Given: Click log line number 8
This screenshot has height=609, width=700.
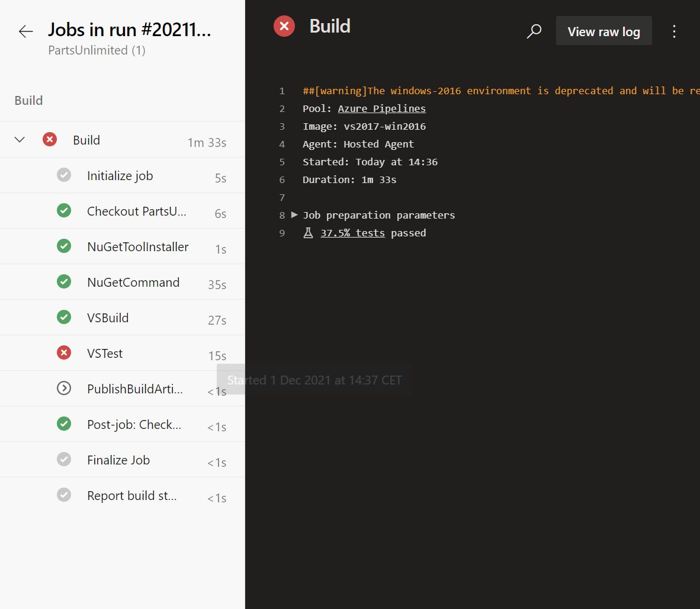Looking at the screenshot, I should pyautogui.click(x=282, y=215).
